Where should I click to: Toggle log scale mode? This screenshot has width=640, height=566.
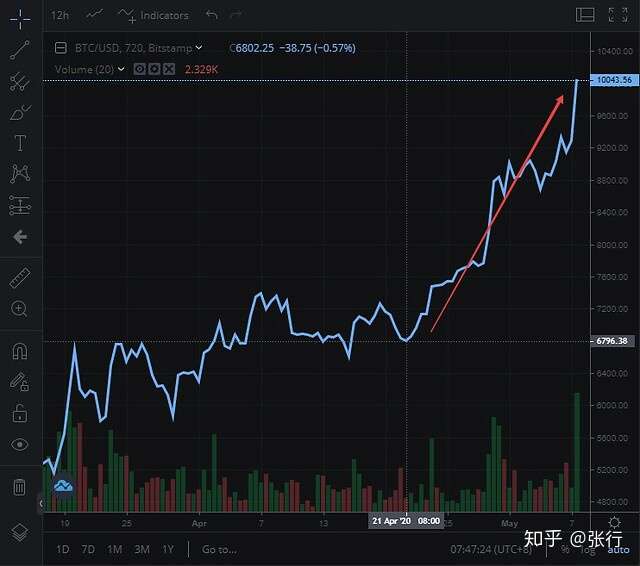588,550
